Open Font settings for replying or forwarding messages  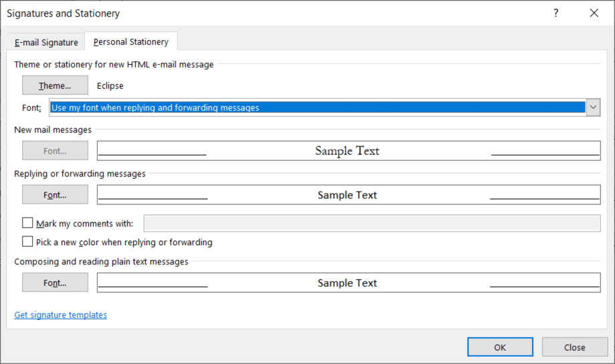(55, 195)
